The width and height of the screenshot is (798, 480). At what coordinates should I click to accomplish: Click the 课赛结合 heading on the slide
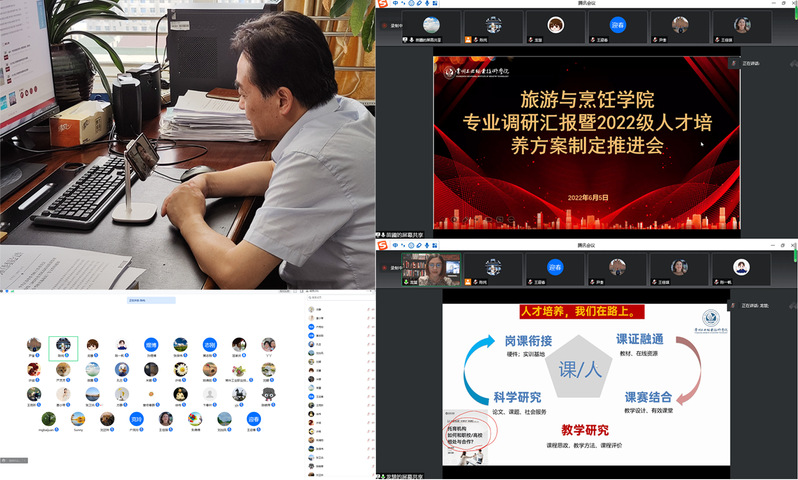pos(655,397)
